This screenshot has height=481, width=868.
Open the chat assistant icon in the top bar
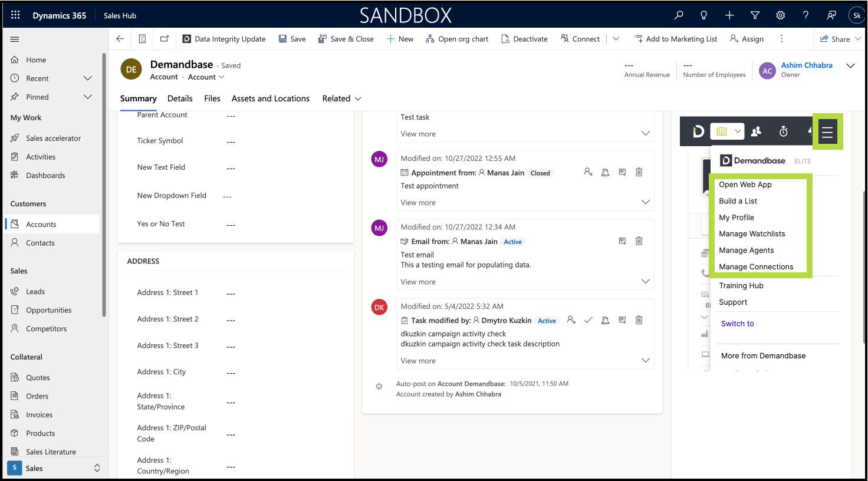(x=831, y=15)
